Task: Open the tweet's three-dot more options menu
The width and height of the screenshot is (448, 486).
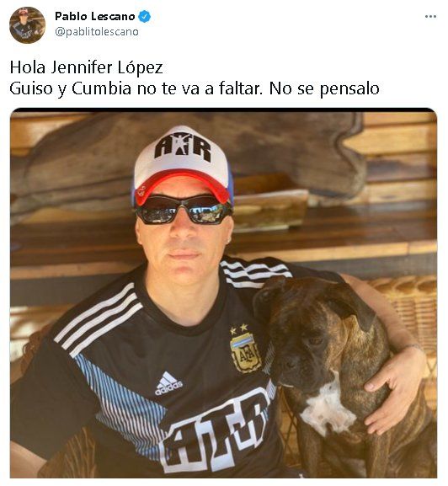Action: 430,17
